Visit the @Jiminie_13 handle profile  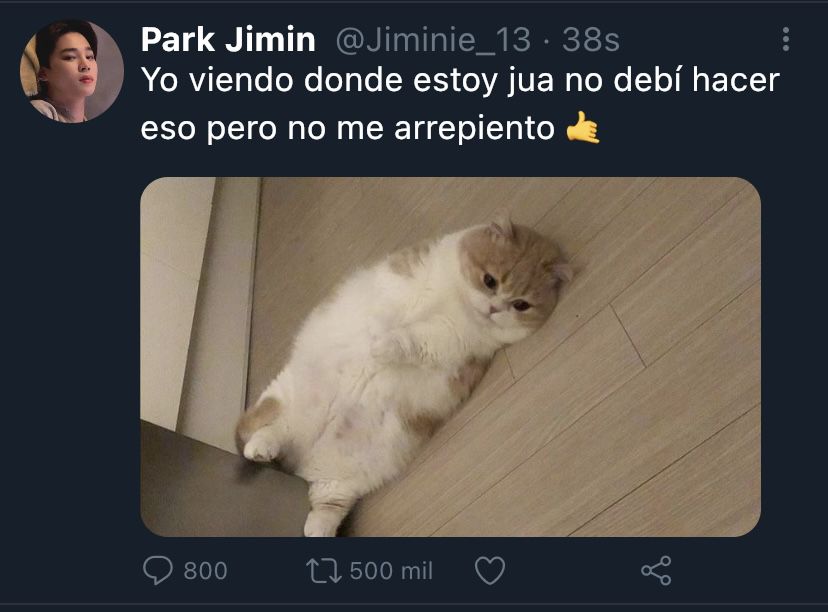(x=433, y=40)
